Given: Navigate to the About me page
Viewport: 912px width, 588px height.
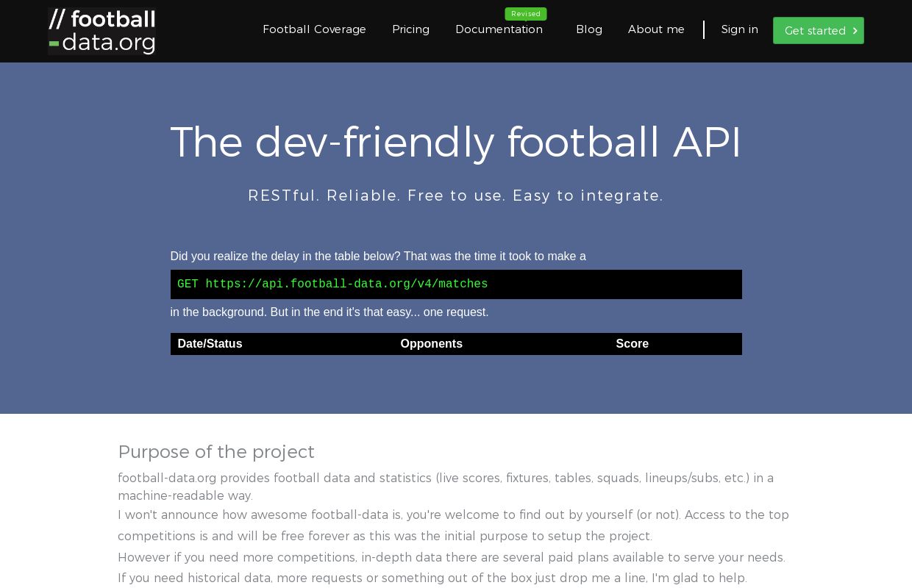Looking at the screenshot, I should [655, 29].
